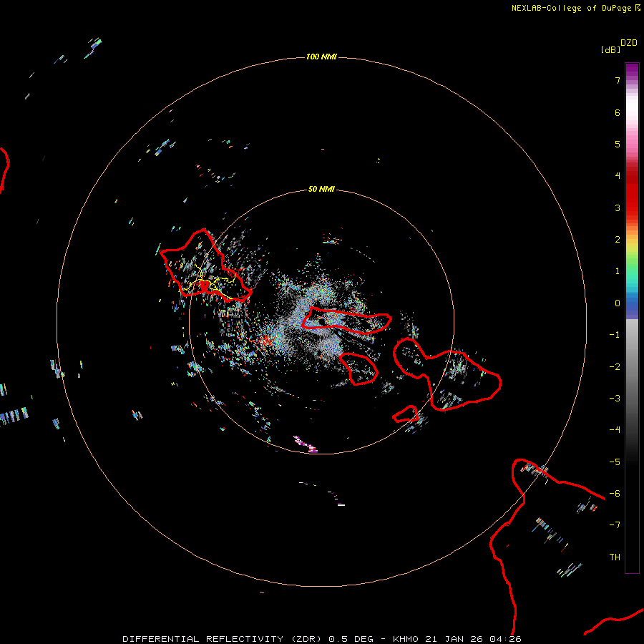Click the 6 value on color scale
Image resolution: width=644 pixels, height=644 pixels.
pos(618,112)
